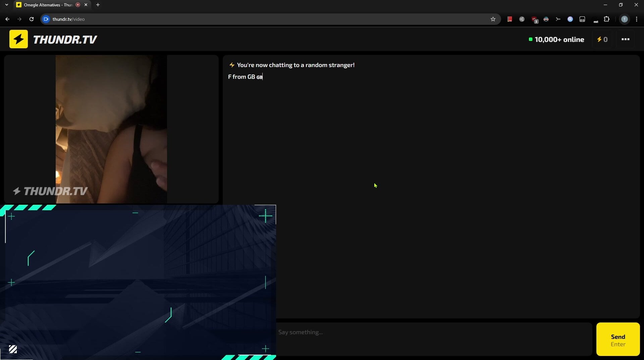Click the striped square icon on local camera overlay

13,349
